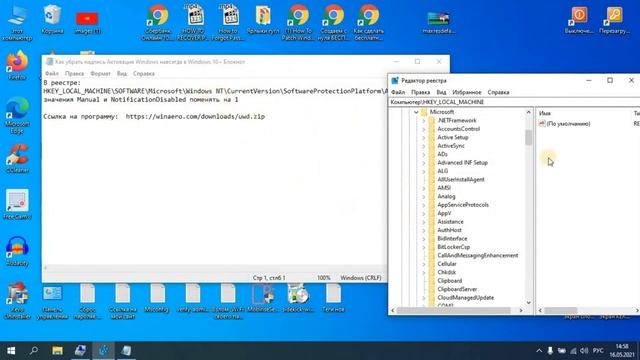
Task: Open the 'Выключе...' shutdown shortcut icon
Action: 579,20
